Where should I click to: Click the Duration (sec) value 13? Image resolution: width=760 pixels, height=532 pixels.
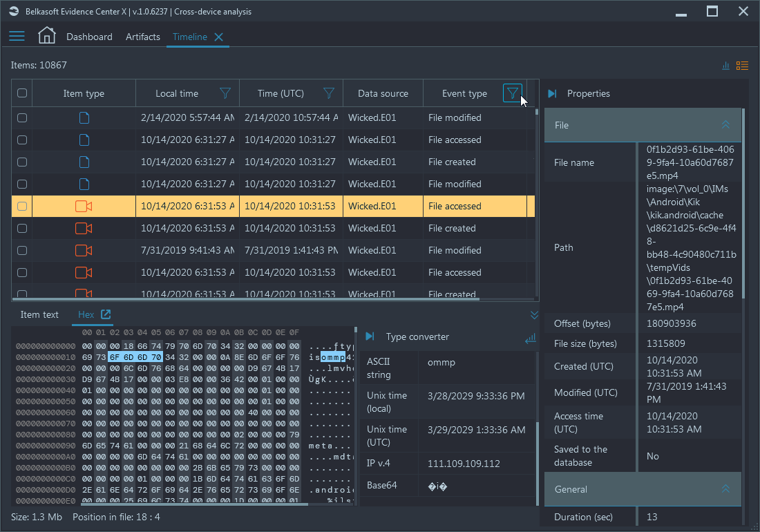(652, 517)
